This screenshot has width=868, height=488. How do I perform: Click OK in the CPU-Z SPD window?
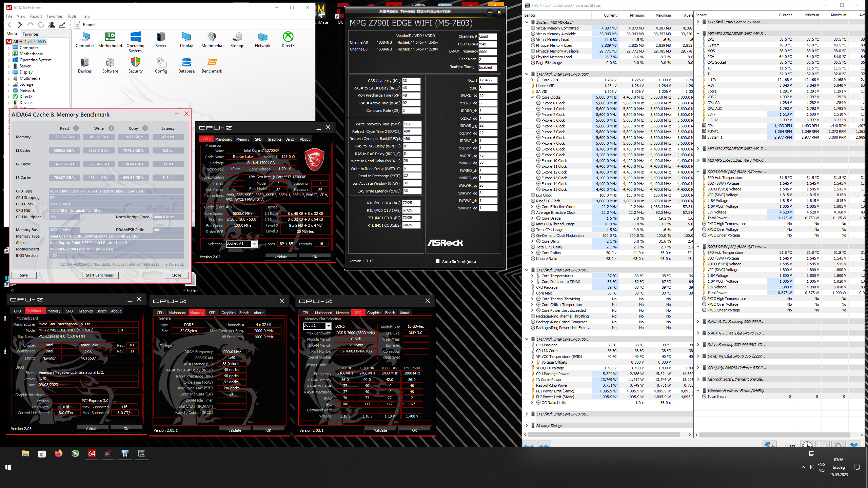[x=414, y=430]
